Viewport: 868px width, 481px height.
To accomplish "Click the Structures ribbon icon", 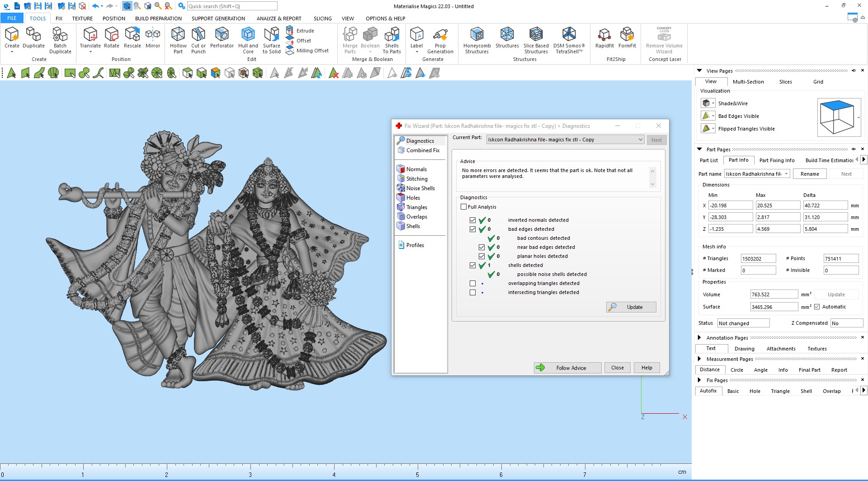I will tap(507, 34).
